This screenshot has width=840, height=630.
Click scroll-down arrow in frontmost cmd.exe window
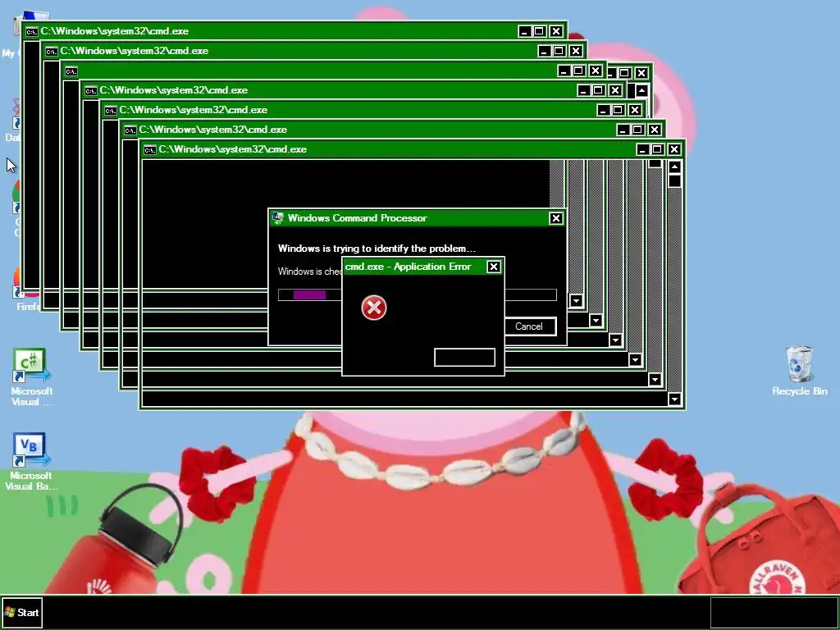tap(674, 399)
